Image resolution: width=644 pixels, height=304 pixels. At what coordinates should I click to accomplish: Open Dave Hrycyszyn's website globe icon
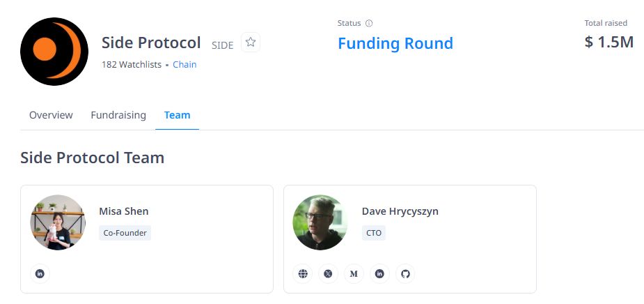(303, 274)
